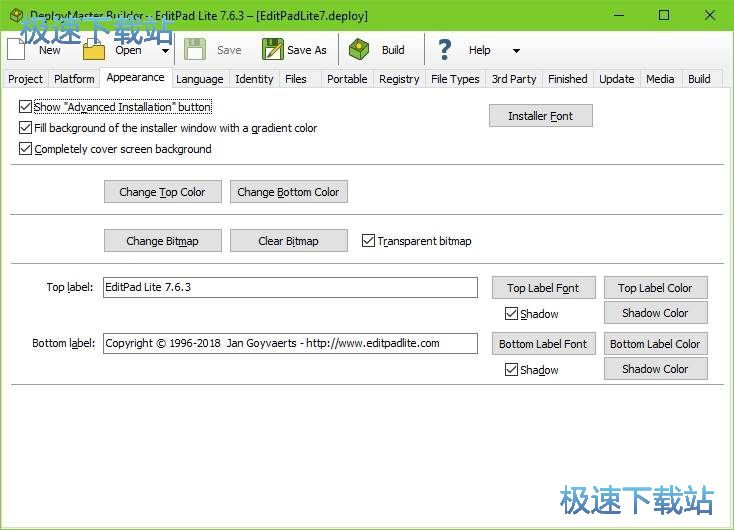Open the Identity tab
734x530 pixels.
tap(254, 79)
